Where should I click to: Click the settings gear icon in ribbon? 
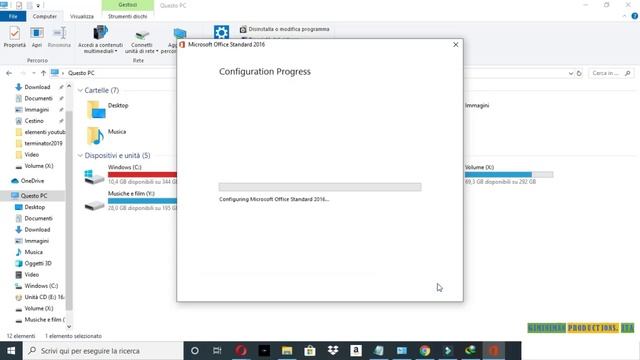pyautogui.click(x=221, y=32)
